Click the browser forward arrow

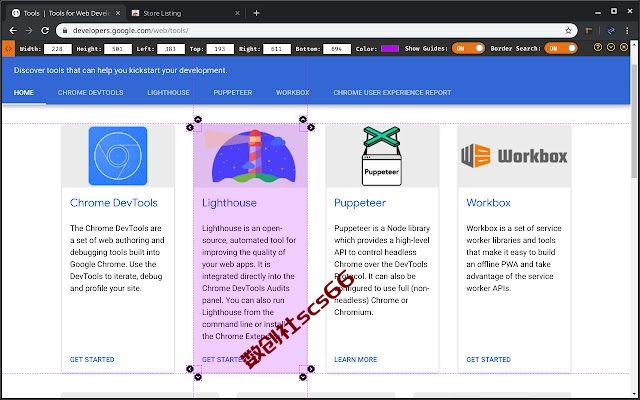pos(29,31)
